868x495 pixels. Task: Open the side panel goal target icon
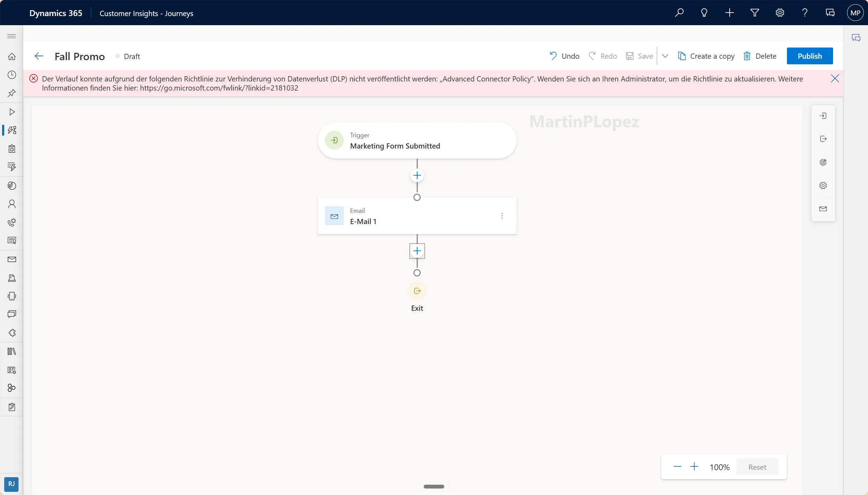pos(823,162)
